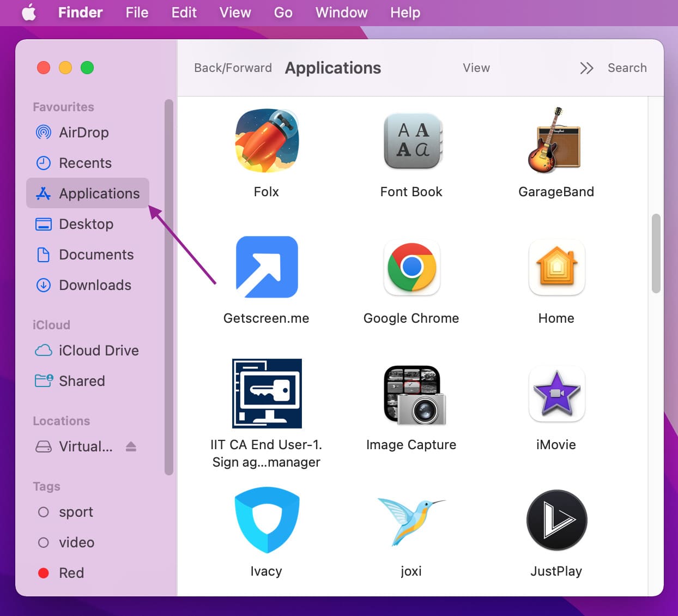
Task: Click the iCloud section header
Action: click(51, 325)
